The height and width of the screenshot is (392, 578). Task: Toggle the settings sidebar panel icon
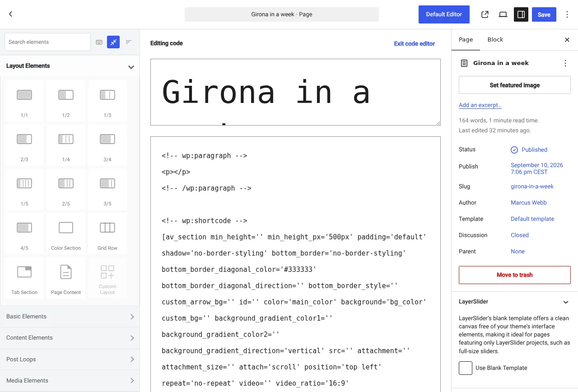[521, 14]
